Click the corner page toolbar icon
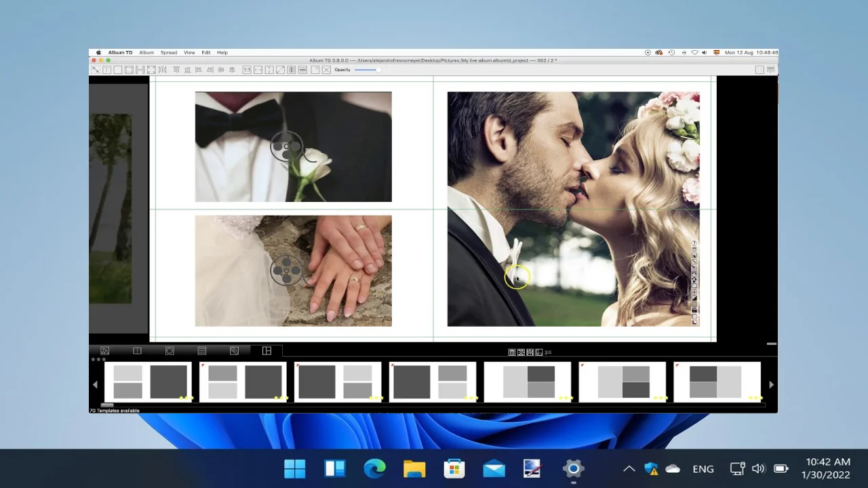The image size is (868, 488). click(315, 70)
